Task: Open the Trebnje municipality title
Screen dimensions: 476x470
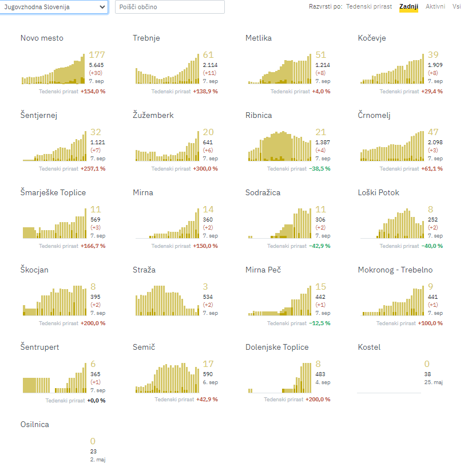Action: pyautogui.click(x=146, y=38)
